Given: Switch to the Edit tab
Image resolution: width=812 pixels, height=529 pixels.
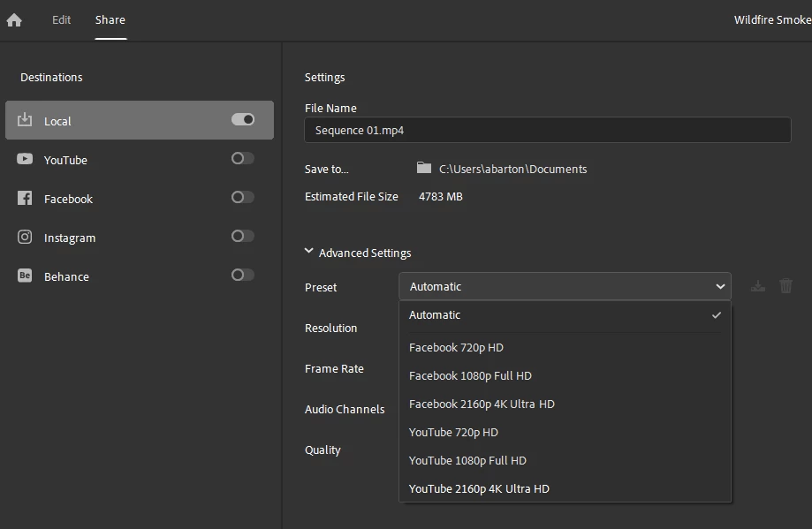Looking at the screenshot, I should coord(61,19).
